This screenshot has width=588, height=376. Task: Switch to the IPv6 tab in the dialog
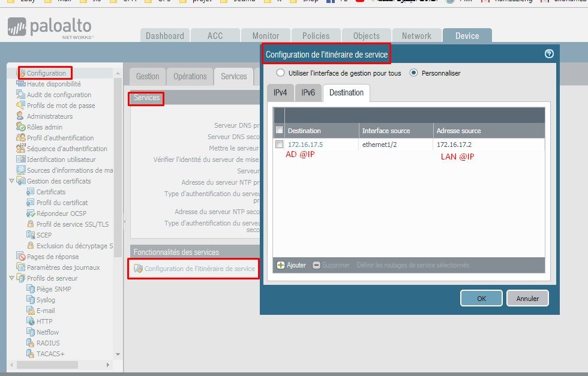[x=308, y=92]
